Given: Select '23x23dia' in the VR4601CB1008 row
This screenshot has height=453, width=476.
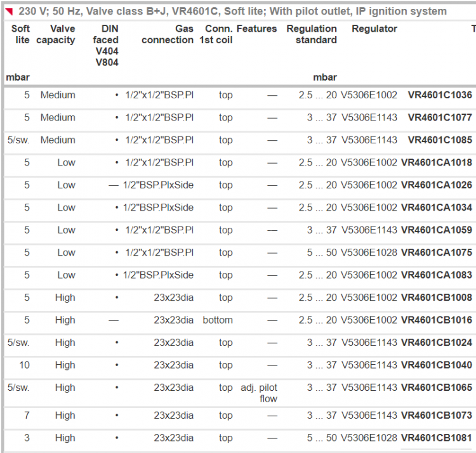Looking at the screenshot, I should tap(173, 297).
